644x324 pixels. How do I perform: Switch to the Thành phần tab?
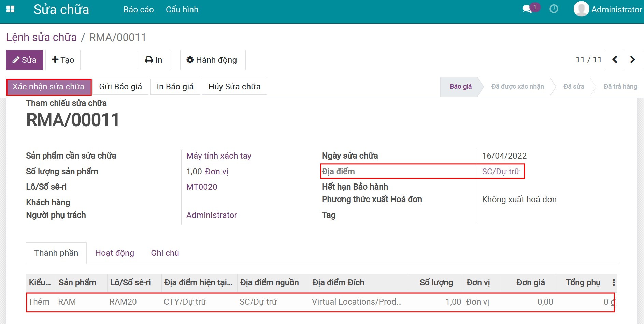point(56,253)
